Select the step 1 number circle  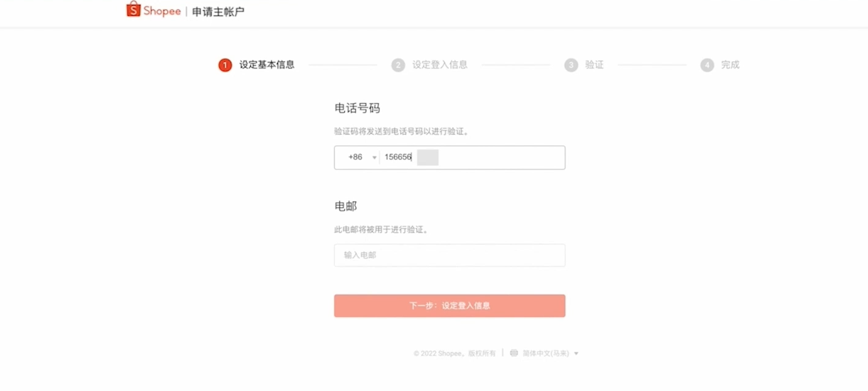225,65
